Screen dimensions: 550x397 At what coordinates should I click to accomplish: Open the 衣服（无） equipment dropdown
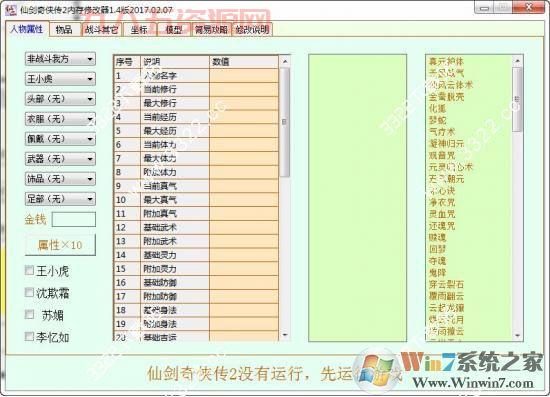click(60, 119)
